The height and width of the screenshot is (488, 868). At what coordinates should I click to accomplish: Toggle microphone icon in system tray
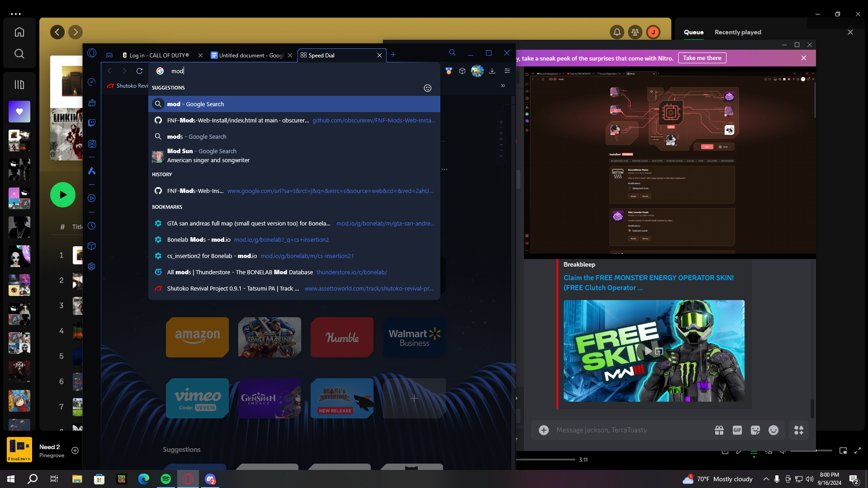click(777, 479)
